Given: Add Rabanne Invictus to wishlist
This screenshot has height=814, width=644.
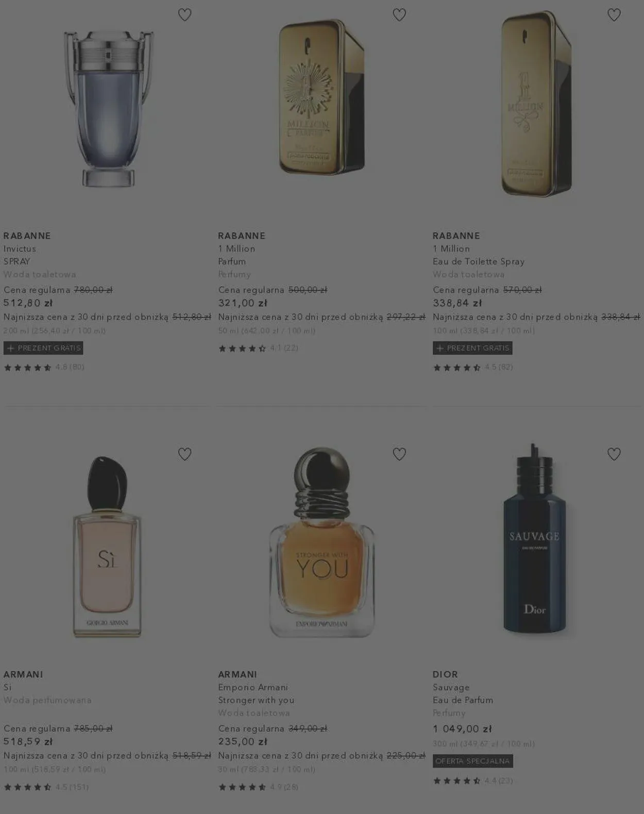Looking at the screenshot, I should (x=184, y=15).
